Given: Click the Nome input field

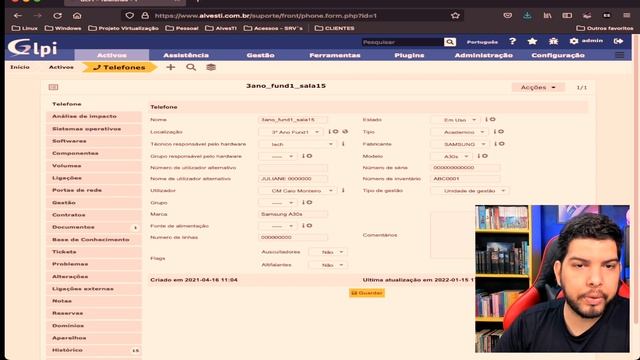Looking at the screenshot, I should [x=293, y=120].
